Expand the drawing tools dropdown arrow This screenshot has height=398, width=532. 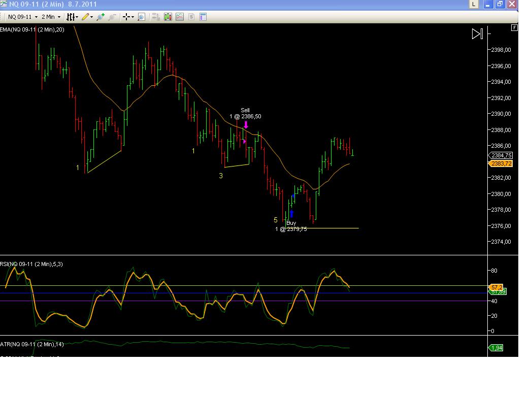pos(91,17)
